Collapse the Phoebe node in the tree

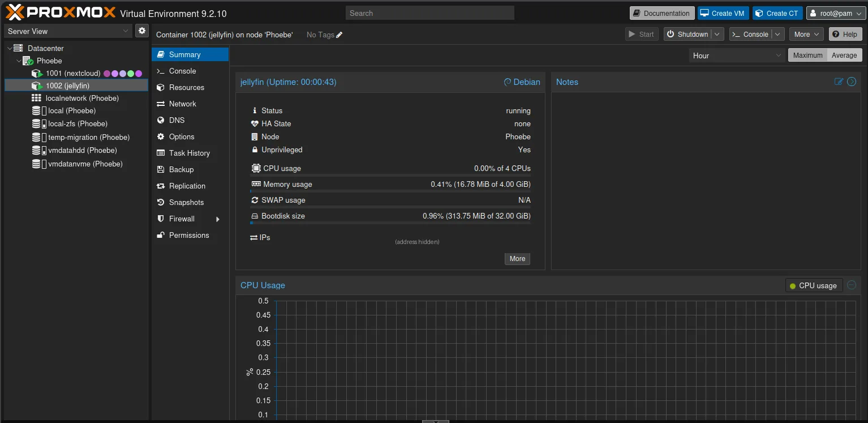tap(19, 61)
